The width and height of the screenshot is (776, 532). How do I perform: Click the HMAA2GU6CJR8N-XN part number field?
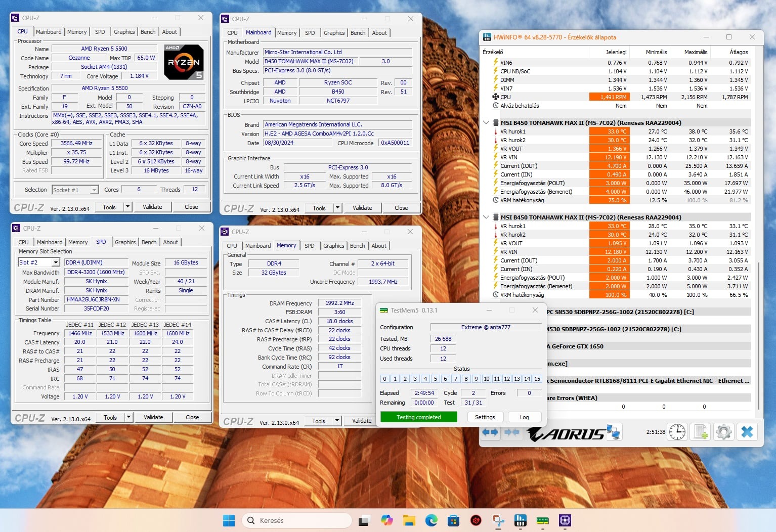tap(96, 299)
